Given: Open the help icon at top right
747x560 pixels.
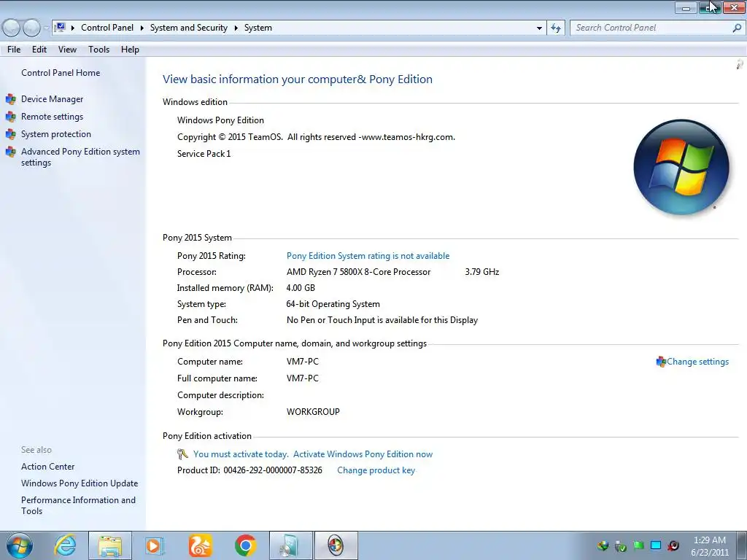Looking at the screenshot, I should 740,64.
